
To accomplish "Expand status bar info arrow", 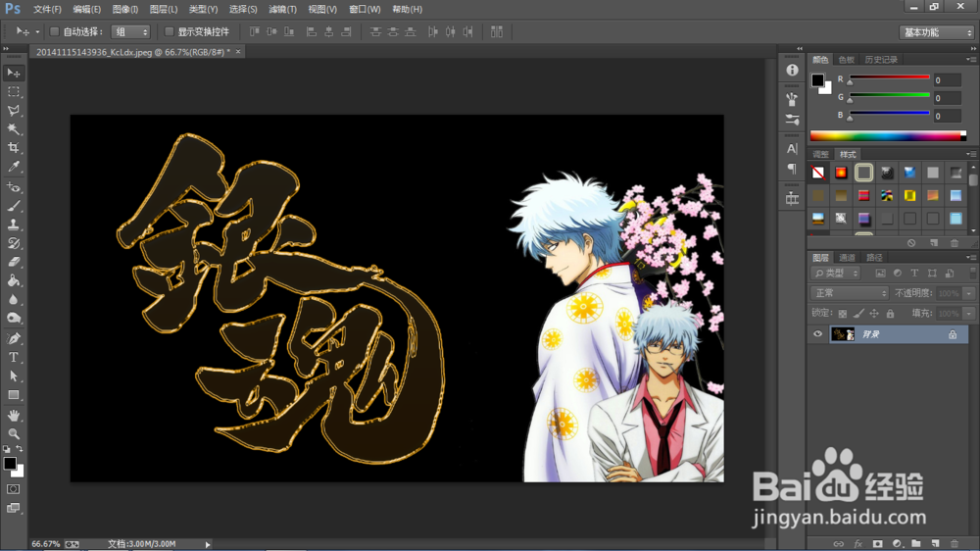I will click(208, 544).
